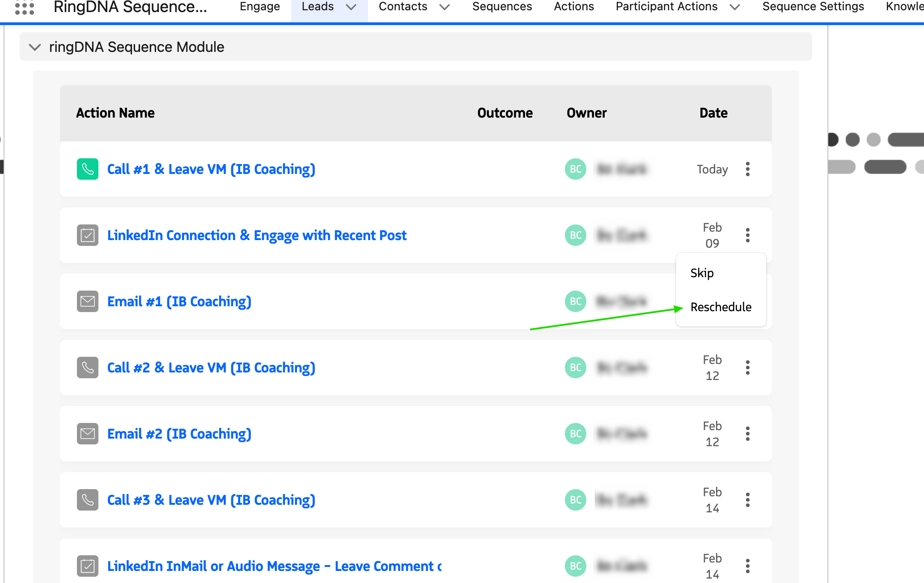
Task: Click the BC owner avatar on LinkedIn Connection
Action: coord(576,235)
